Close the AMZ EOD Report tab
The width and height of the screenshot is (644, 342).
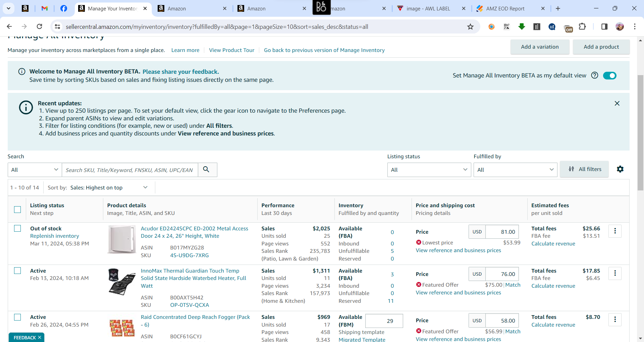click(x=543, y=8)
